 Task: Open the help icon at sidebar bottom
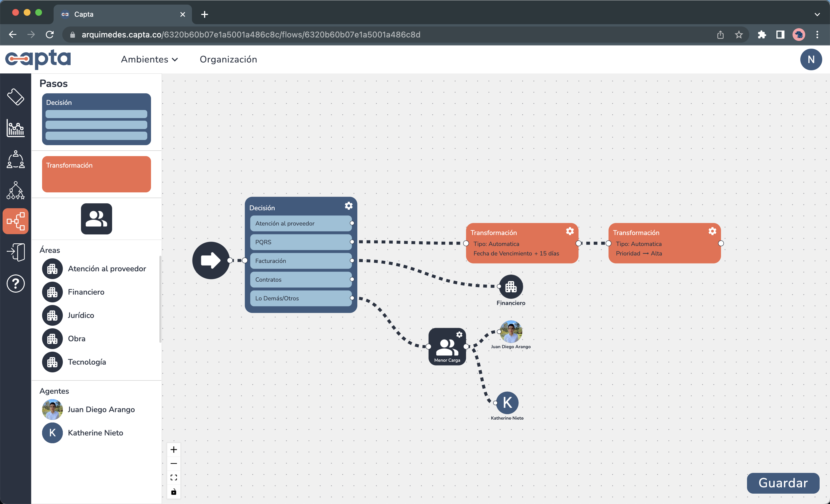click(16, 283)
